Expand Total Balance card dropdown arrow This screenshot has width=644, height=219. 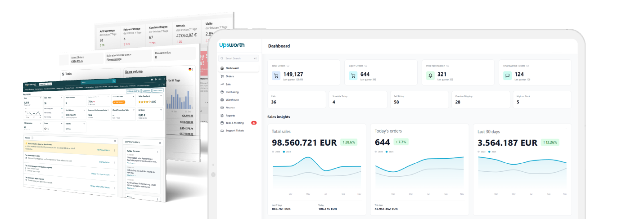point(84,110)
